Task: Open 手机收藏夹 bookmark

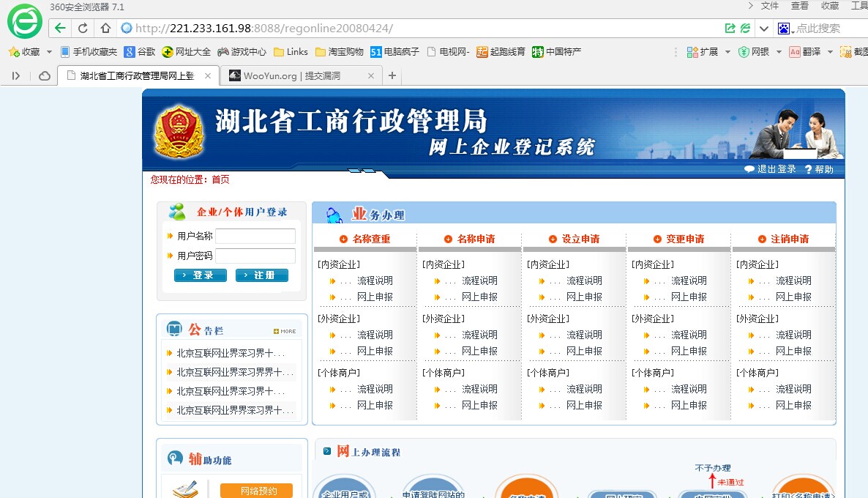Action: (x=89, y=52)
